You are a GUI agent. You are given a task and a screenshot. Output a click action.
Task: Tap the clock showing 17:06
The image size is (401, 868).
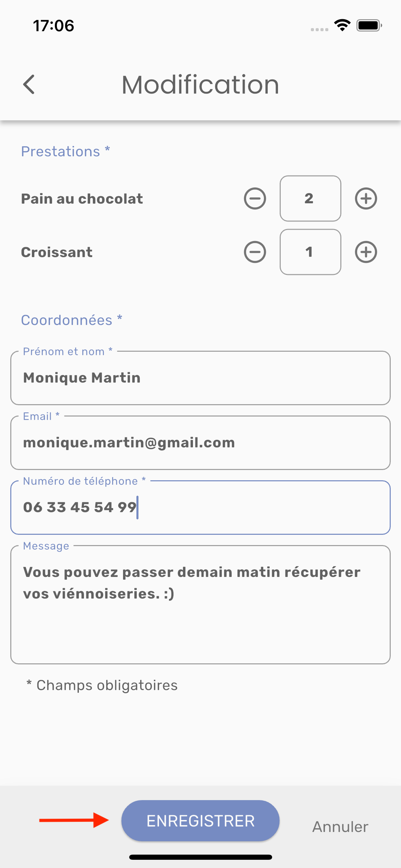coord(53,26)
